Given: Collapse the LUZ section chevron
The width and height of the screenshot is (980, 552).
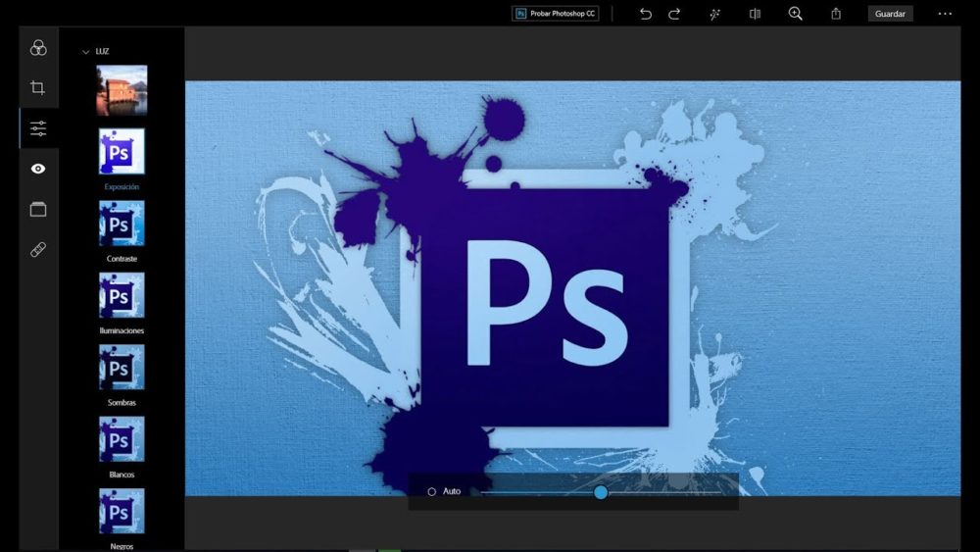Looking at the screenshot, I should [x=85, y=52].
